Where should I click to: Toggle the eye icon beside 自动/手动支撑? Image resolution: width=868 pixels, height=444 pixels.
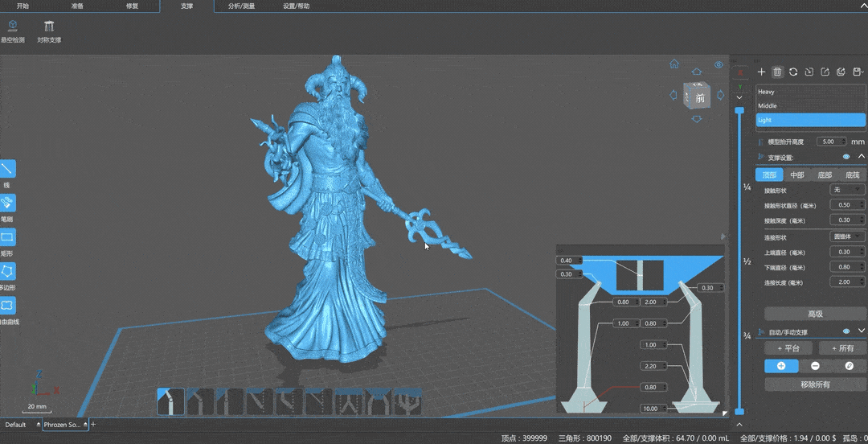point(846,331)
